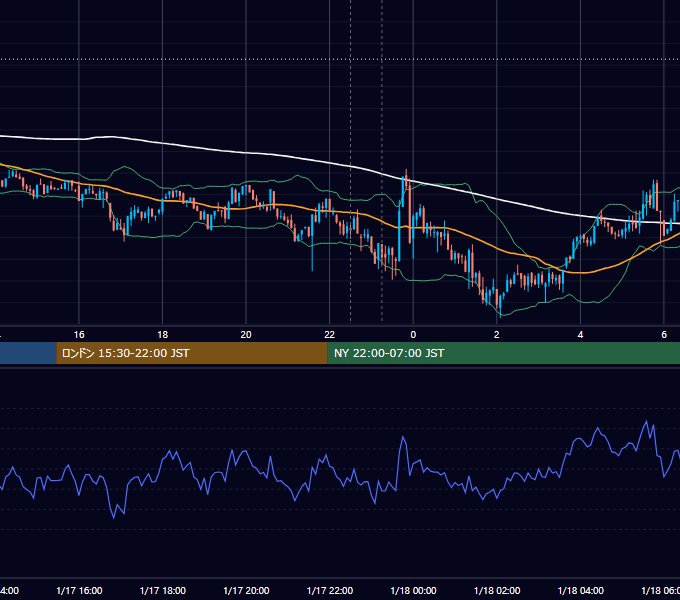Click the 1/17 20:00 date label
This screenshot has width=680, height=600.
coord(246,590)
